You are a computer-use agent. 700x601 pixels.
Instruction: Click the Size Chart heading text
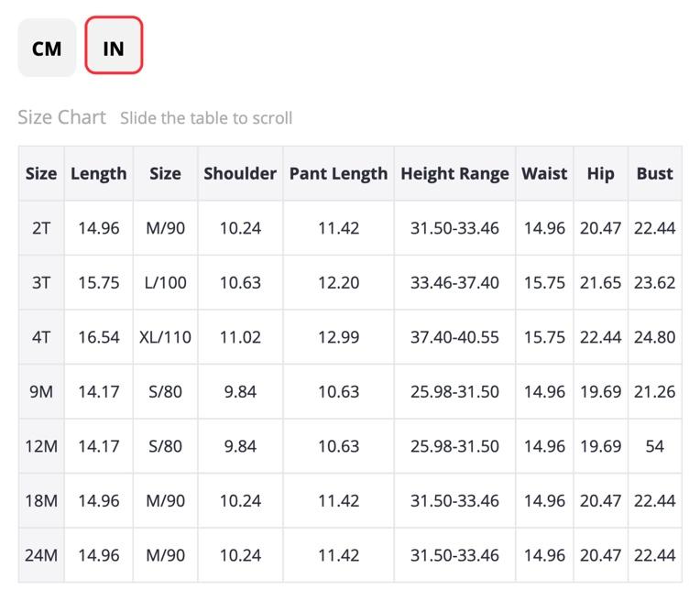[x=61, y=117]
